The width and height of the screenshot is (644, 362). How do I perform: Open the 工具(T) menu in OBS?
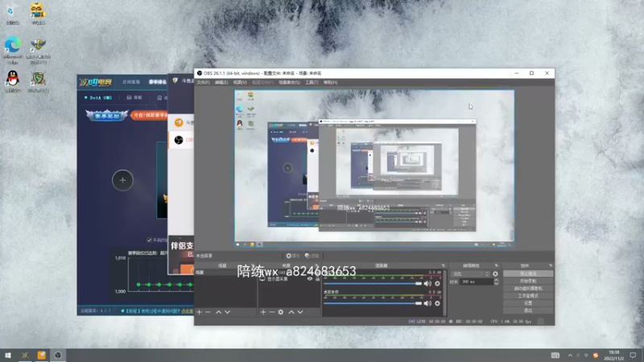pyautogui.click(x=312, y=83)
